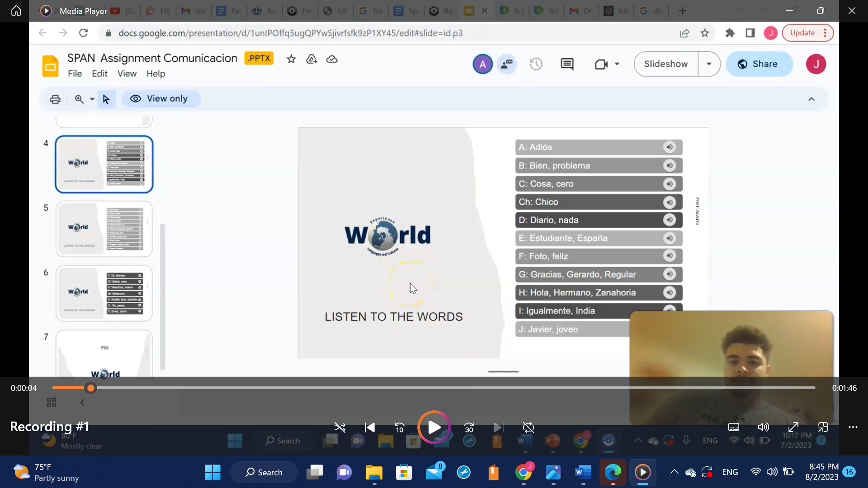Screen dimensions: 868x488
Task: Check cloud document status icon
Action: (332, 59)
